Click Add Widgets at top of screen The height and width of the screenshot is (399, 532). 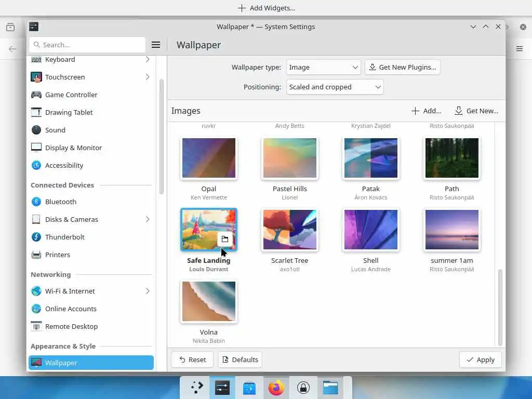pyautogui.click(x=267, y=8)
